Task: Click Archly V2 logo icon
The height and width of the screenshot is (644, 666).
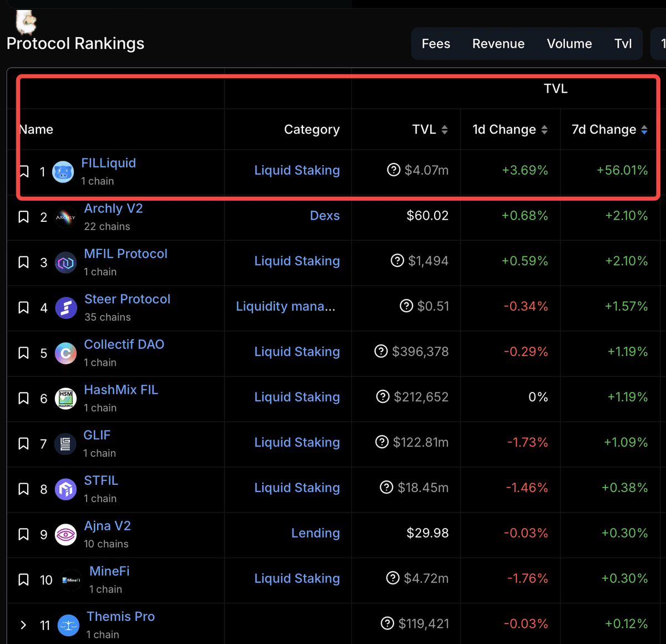Action: pyautogui.click(x=65, y=217)
